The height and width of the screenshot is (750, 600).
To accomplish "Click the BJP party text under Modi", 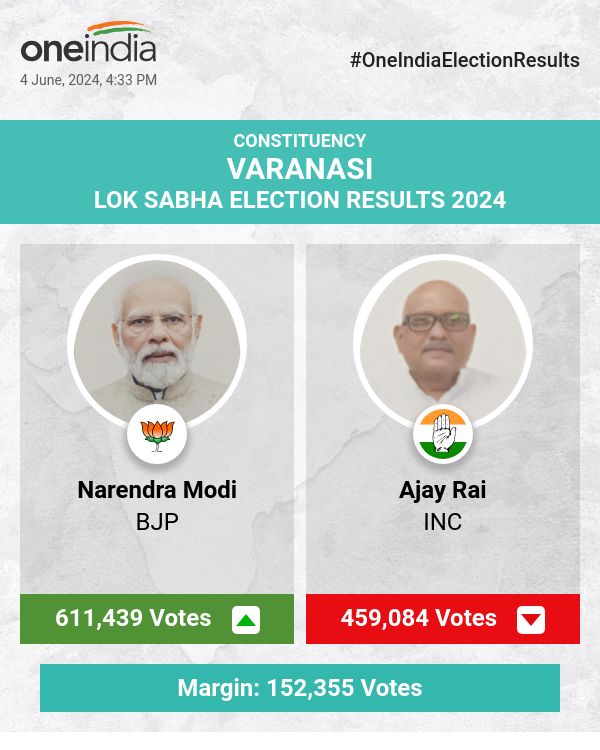I will click(x=157, y=522).
